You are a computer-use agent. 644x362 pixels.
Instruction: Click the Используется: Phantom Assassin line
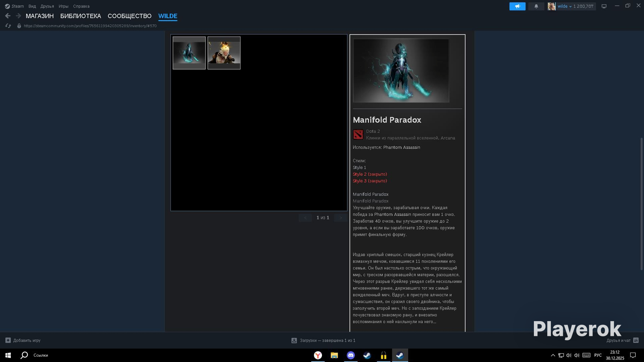[386, 147]
